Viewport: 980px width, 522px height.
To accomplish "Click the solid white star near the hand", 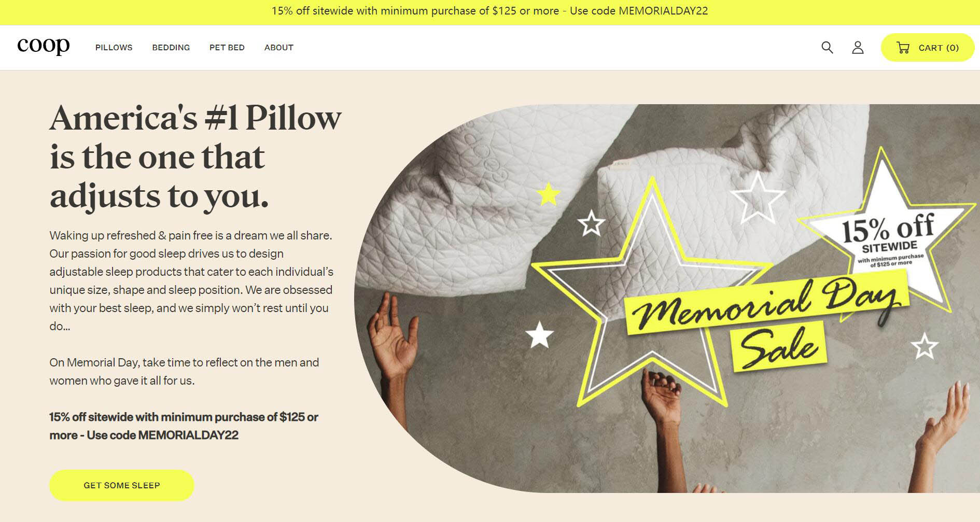I will (540, 334).
